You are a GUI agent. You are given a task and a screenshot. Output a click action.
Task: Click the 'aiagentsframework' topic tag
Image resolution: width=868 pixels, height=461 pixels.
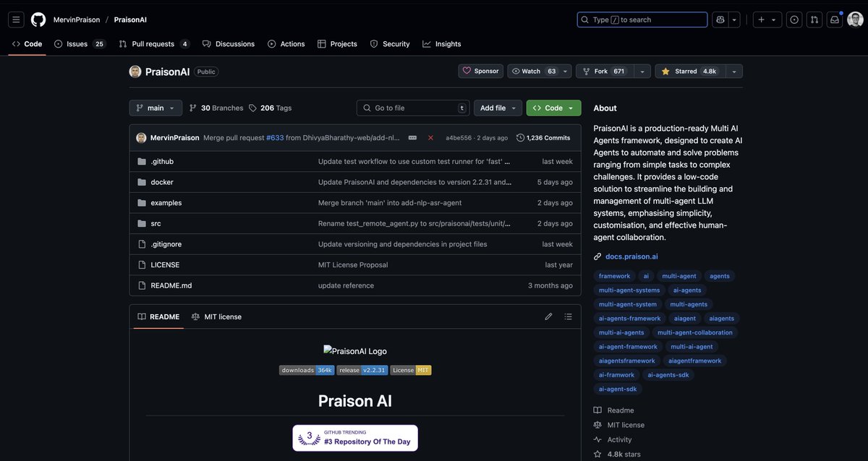(627, 361)
